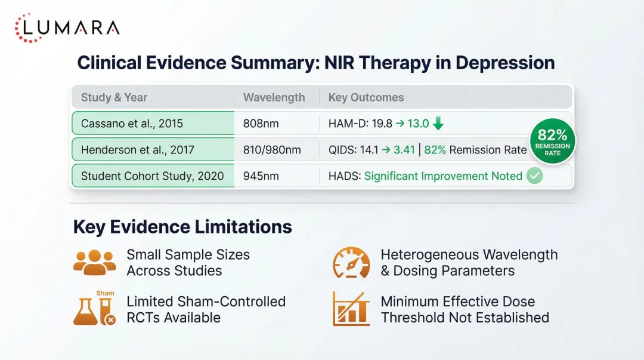The height and width of the screenshot is (360, 644).
Task: Click the 82% Remission Rate badge
Action: pyautogui.click(x=552, y=141)
